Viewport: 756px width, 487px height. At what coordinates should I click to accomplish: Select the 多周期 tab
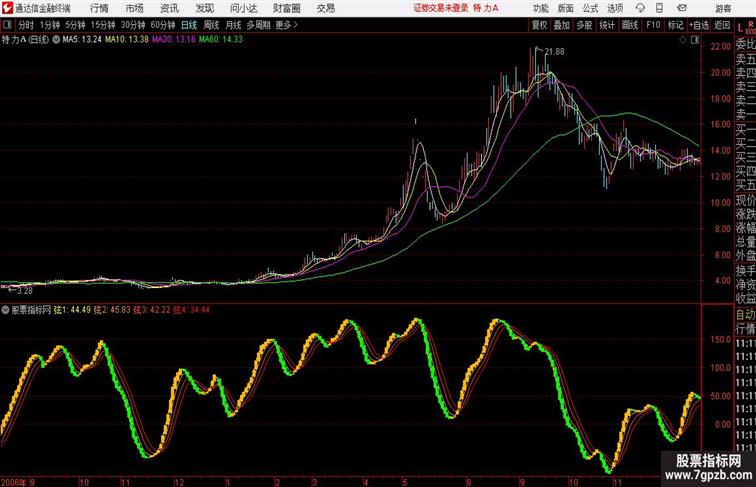pos(258,25)
